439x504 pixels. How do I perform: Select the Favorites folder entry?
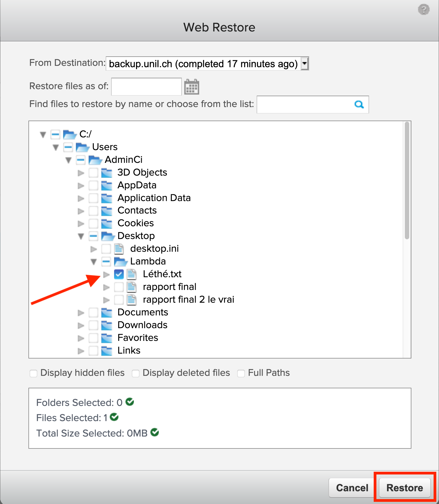pos(93,338)
